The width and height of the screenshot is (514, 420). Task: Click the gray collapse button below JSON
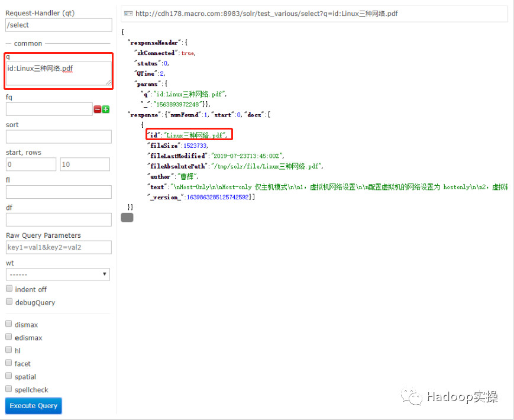click(127, 218)
